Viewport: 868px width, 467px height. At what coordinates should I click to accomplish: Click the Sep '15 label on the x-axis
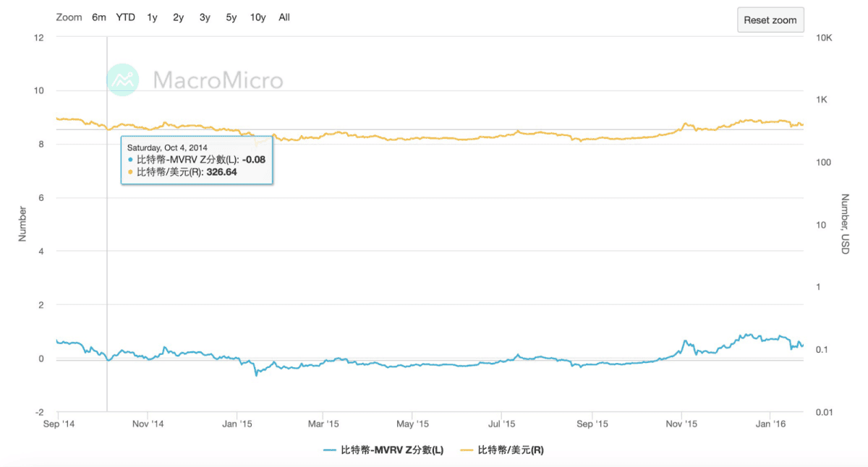[592, 423]
